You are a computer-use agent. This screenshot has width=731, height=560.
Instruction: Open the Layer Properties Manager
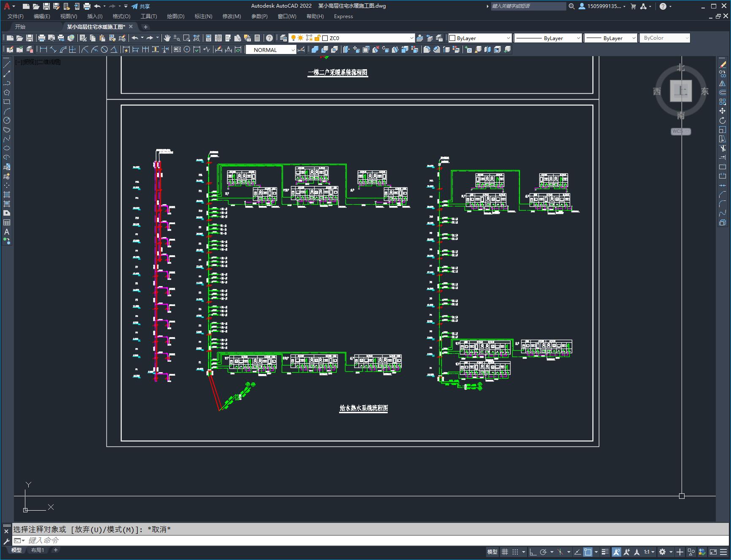pyautogui.click(x=283, y=38)
